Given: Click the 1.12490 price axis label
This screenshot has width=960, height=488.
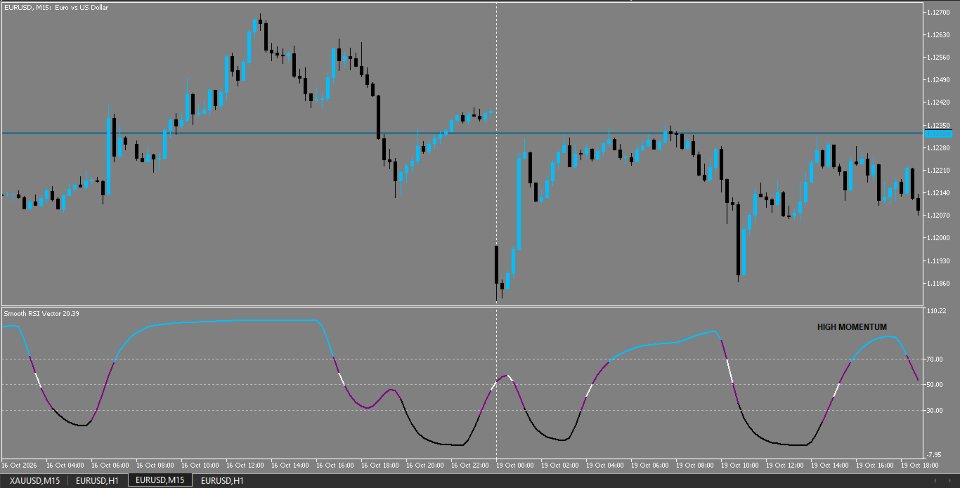Looking at the screenshot, I should pyautogui.click(x=939, y=80).
